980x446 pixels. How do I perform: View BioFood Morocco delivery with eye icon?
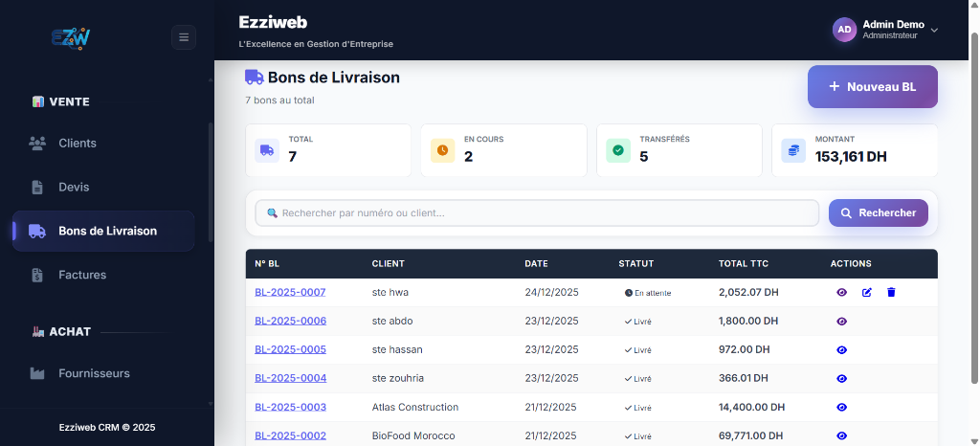coord(842,436)
